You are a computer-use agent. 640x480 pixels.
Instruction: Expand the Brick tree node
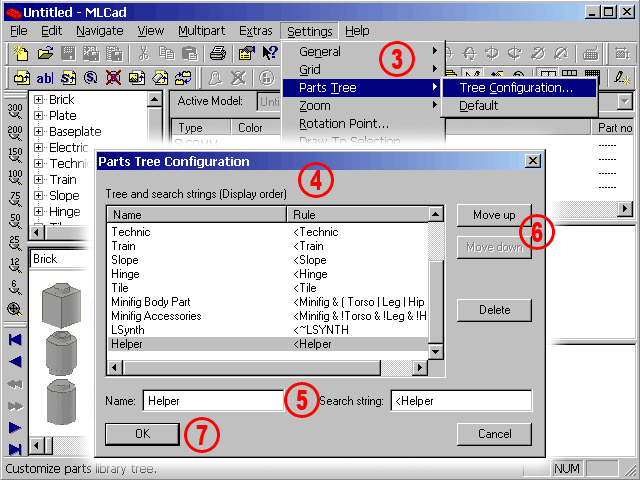tap(38, 100)
